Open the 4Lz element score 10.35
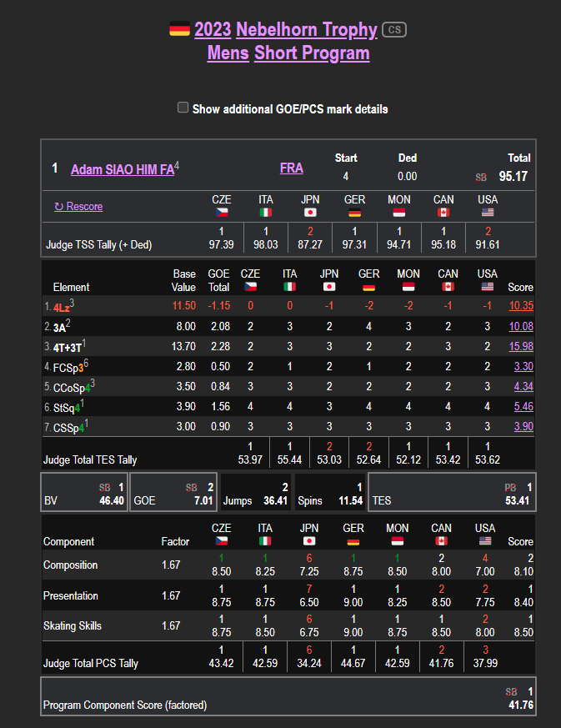The width and height of the screenshot is (561, 728). [520, 307]
